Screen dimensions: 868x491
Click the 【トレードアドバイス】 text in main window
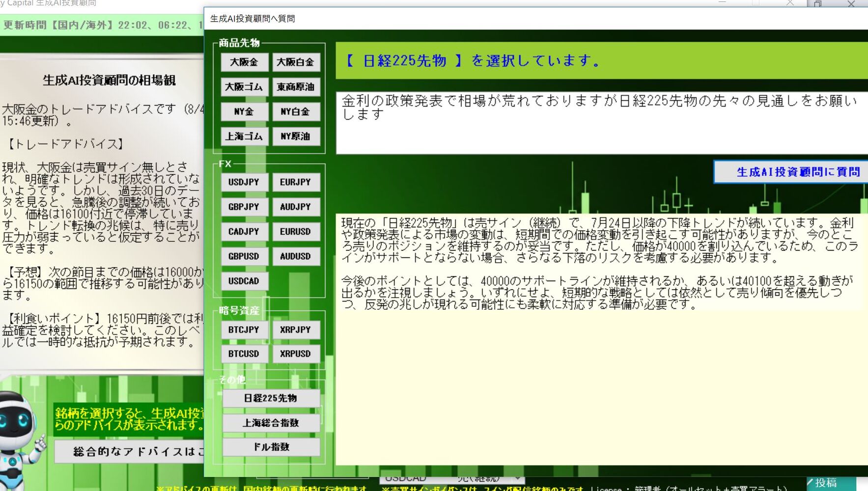click(x=65, y=144)
